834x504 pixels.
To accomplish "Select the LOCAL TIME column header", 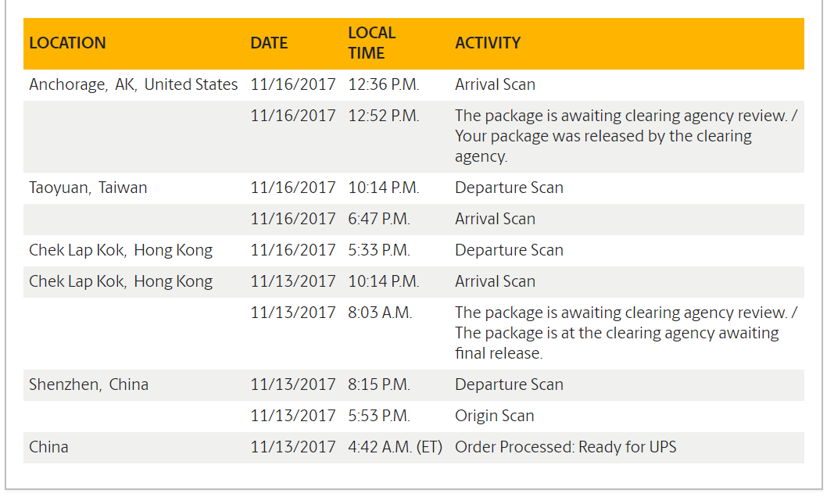I will (x=372, y=43).
